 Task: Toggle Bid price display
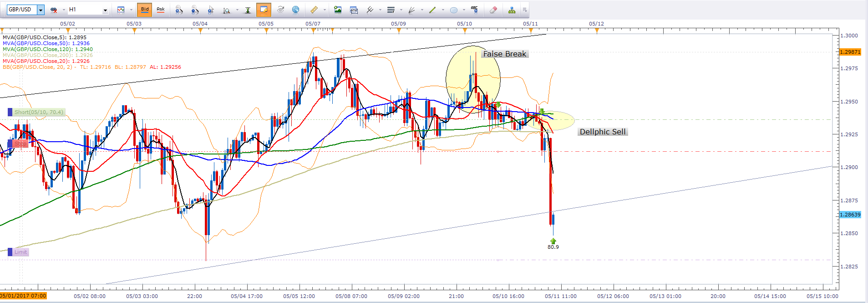(145, 10)
